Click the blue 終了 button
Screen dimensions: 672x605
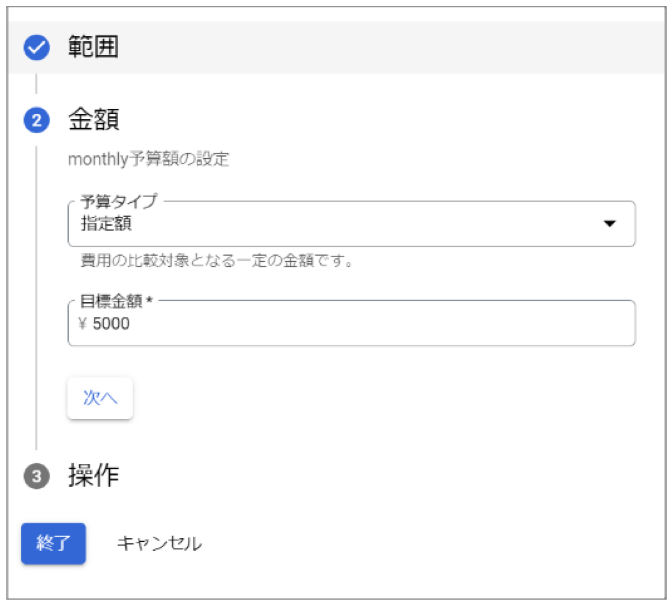(53, 544)
